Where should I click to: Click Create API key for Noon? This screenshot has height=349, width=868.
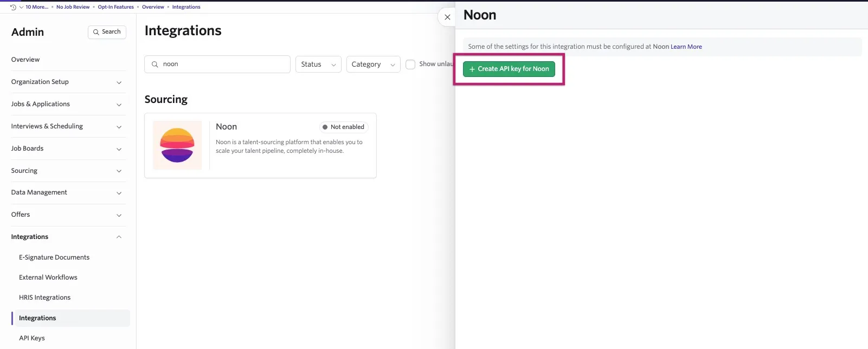coord(509,69)
